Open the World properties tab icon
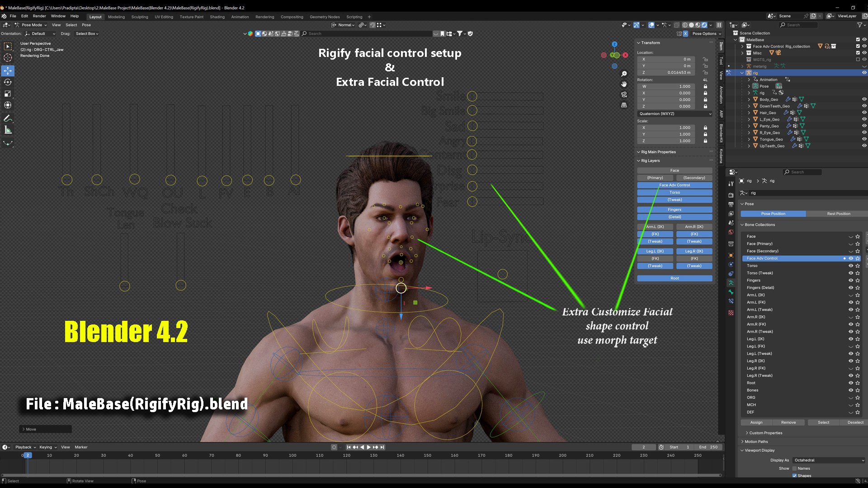This screenshot has width=868, height=488. click(x=731, y=232)
